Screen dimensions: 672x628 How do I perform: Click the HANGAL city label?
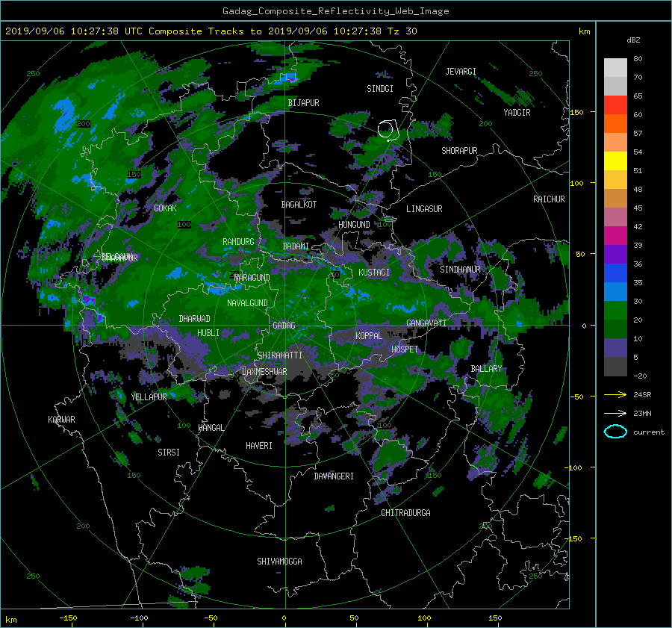211,428
